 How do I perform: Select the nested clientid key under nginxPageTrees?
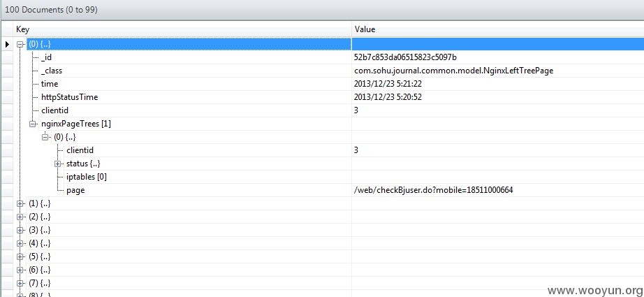pos(80,150)
